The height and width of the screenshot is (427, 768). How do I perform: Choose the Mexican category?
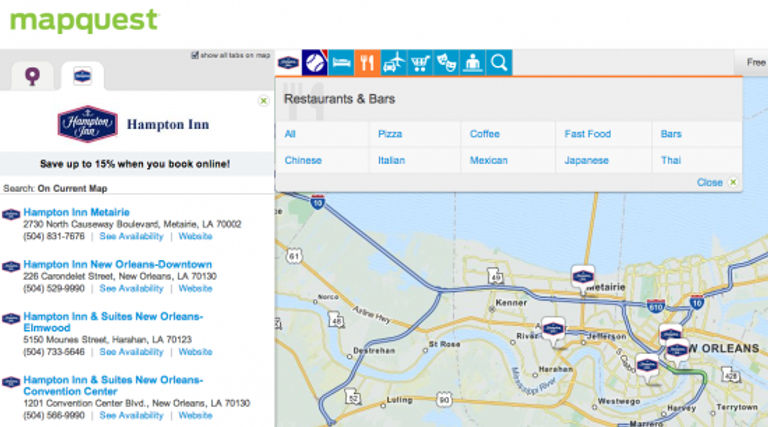coord(489,161)
